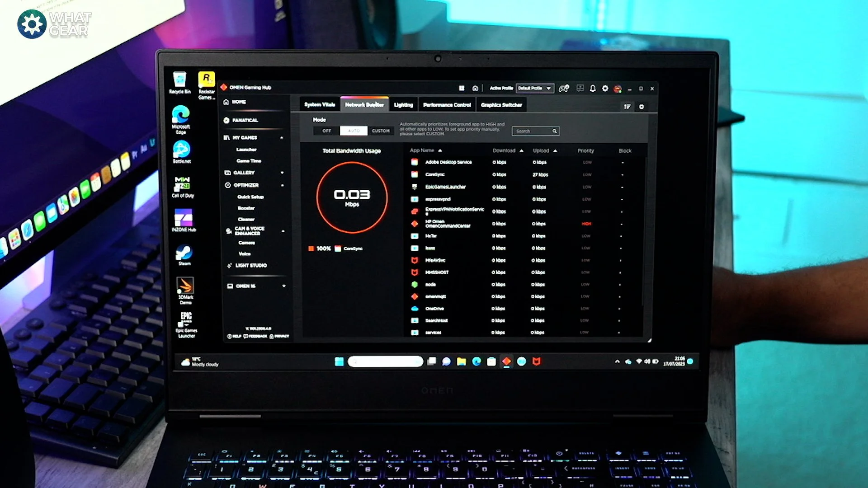Screen dimensions: 868x488
Task: Select the OneDrive row in app list
Action: point(524,309)
